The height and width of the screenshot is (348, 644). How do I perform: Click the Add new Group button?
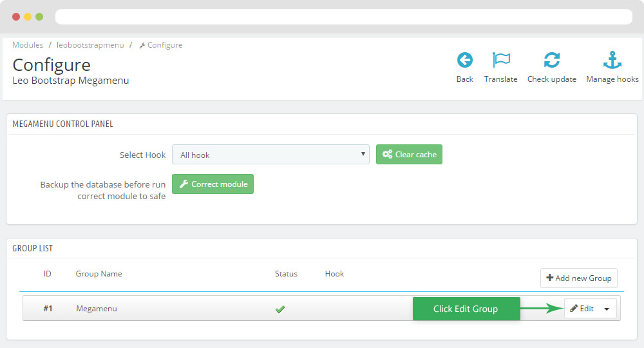(578, 278)
